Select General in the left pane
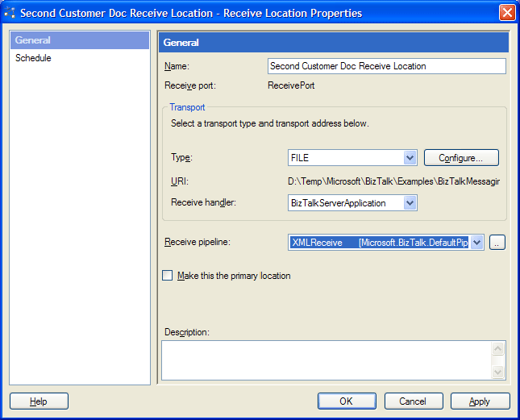520x420 pixels. coord(33,40)
